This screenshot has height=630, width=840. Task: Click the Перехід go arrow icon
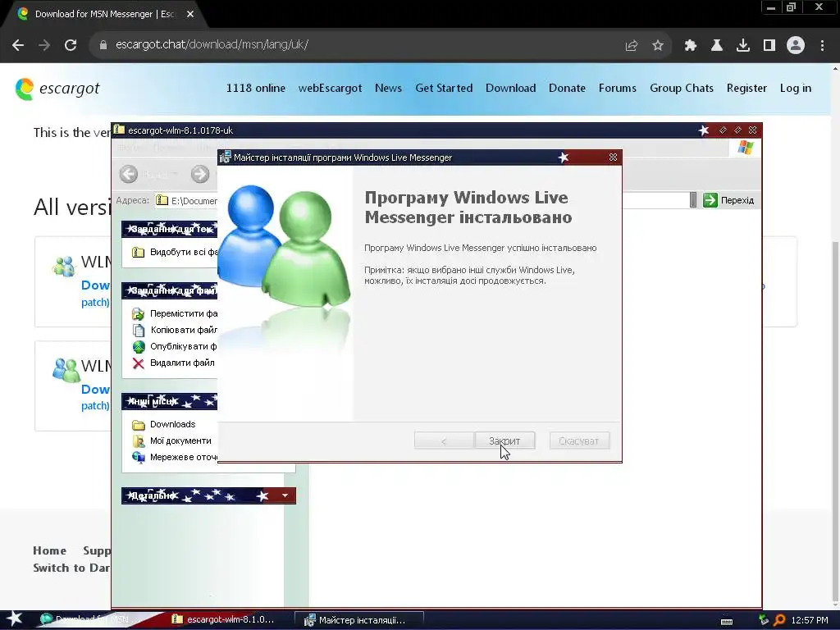(710, 200)
